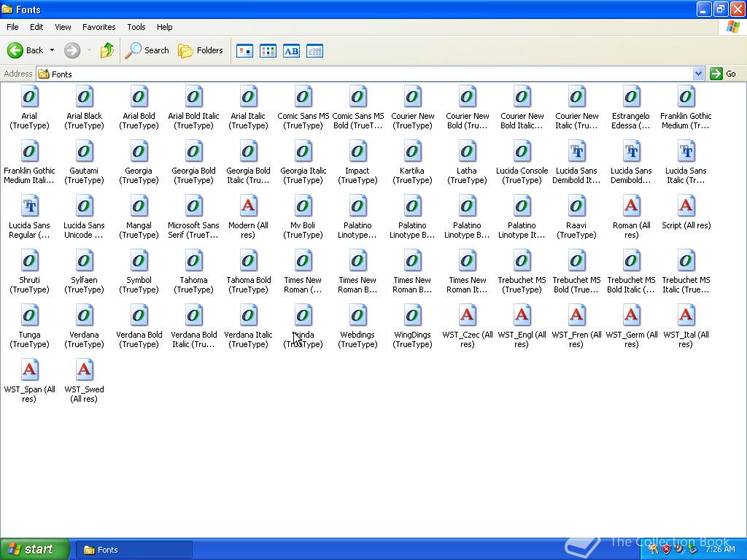Screen dimensions: 747x560
Task: Select the Mv Boli font icon
Action: 303,206
